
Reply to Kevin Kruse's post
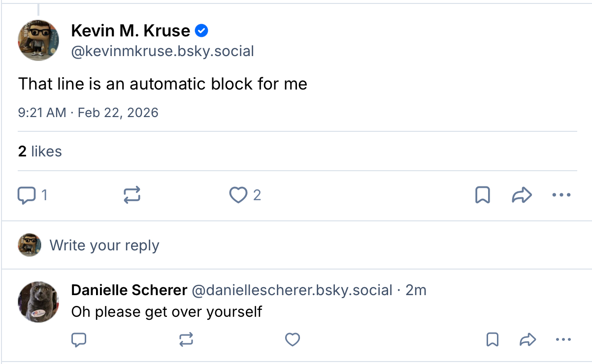tap(27, 196)
